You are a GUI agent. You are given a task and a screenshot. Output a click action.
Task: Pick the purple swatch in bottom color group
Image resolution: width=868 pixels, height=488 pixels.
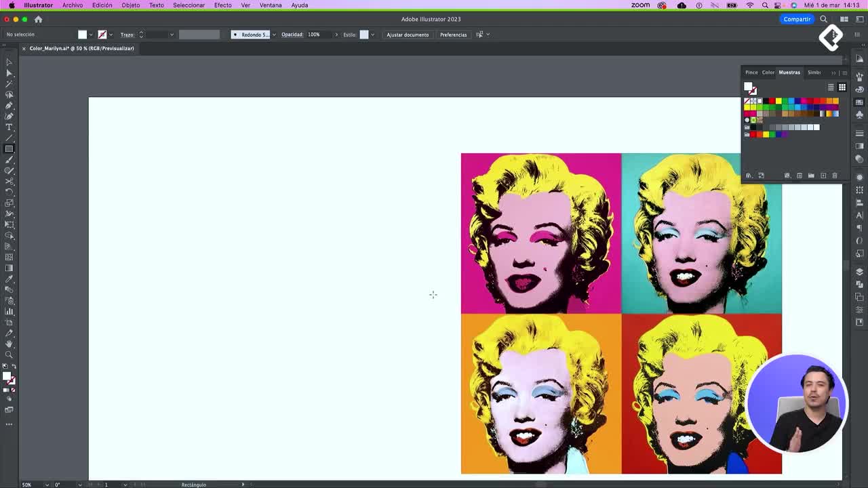coord(785,134)
